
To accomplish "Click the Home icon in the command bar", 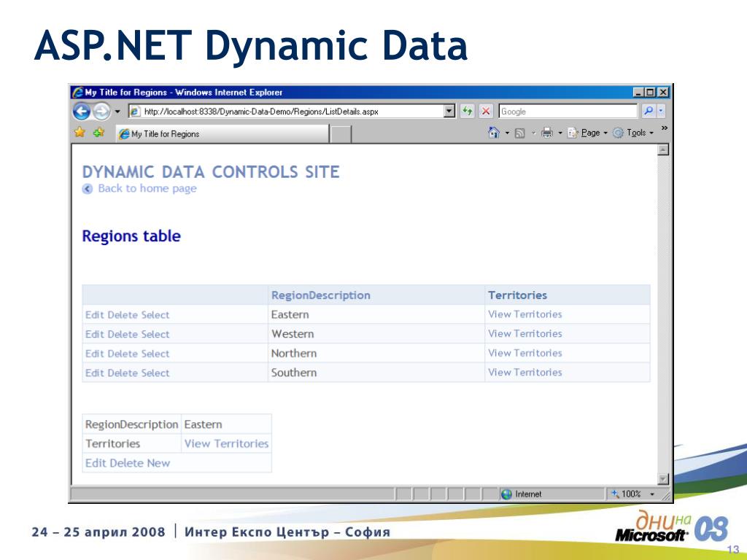I will click(x=494, y=133).
